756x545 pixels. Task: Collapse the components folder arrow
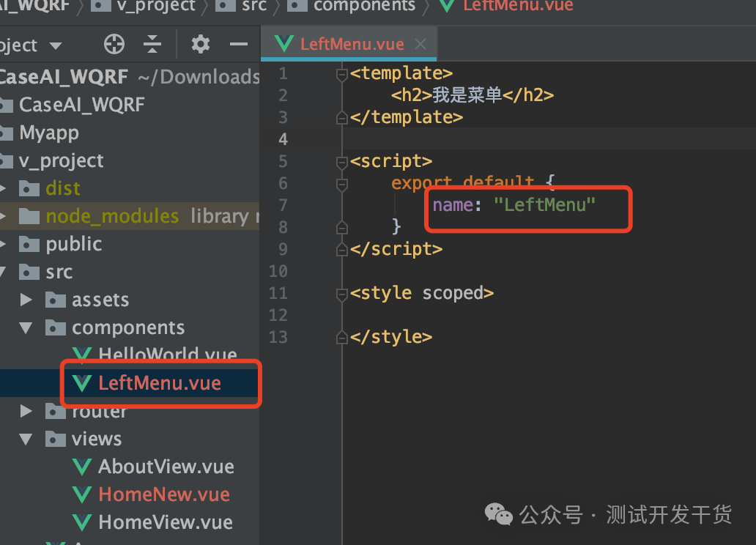(26, 328)
